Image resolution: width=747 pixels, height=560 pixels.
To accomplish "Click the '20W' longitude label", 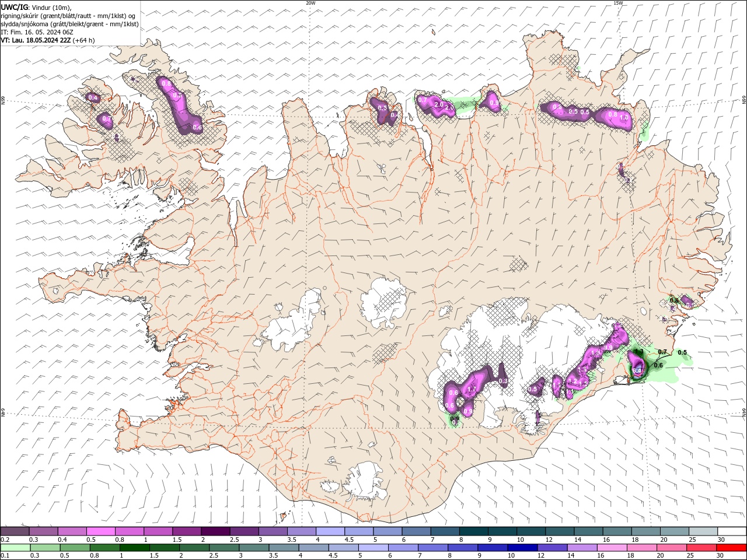I will 310,3.
